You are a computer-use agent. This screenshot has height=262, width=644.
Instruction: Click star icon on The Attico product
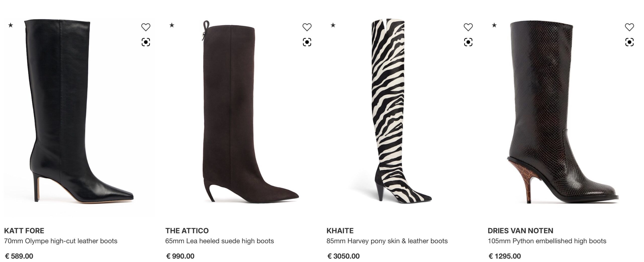click(172, 25)
